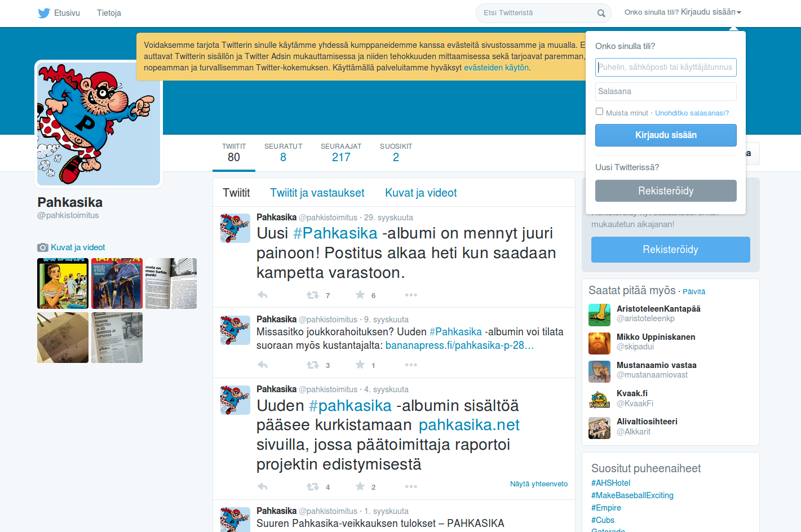The image size is (801, 532).
Task: Open the Mikko Uppiniskanen profile name
Action: [x=656, y=337]
